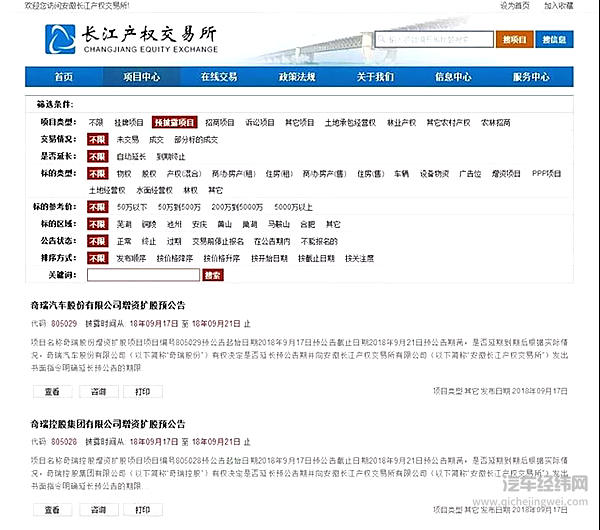Viewport: 600px width, 530px height.
Task: Filter region by 马鞍山
Action: coord(279,224)
